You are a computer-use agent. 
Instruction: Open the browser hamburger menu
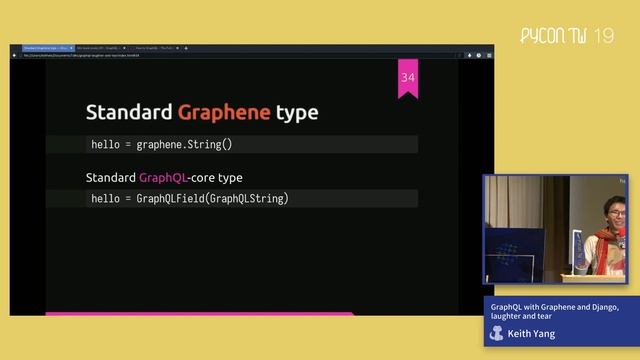(489, 55)
